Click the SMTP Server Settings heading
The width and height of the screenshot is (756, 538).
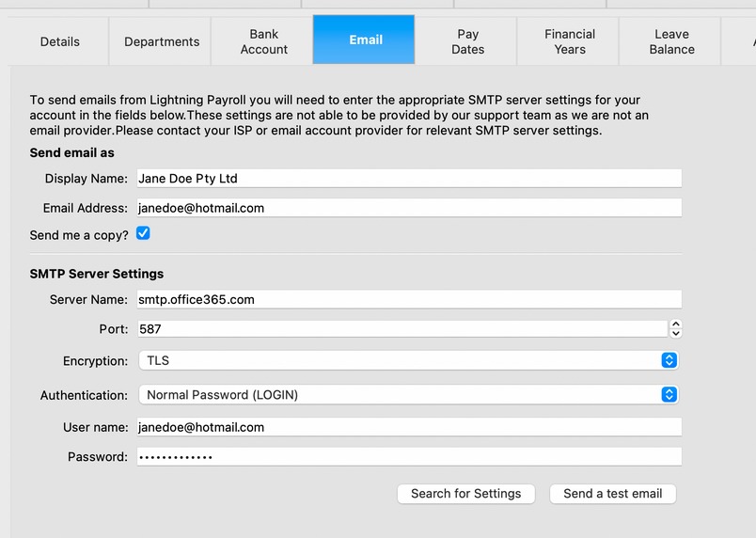pyautogui.click(x=97, y=274)
